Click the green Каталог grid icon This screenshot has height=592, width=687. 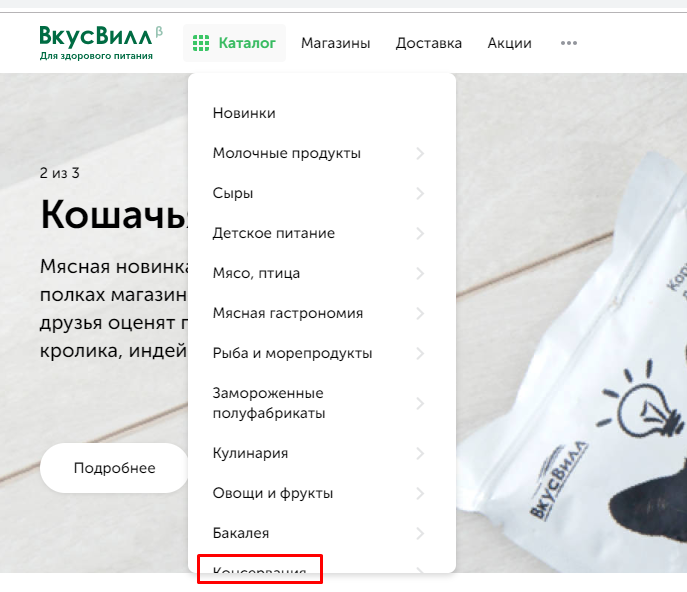point(201,43)
